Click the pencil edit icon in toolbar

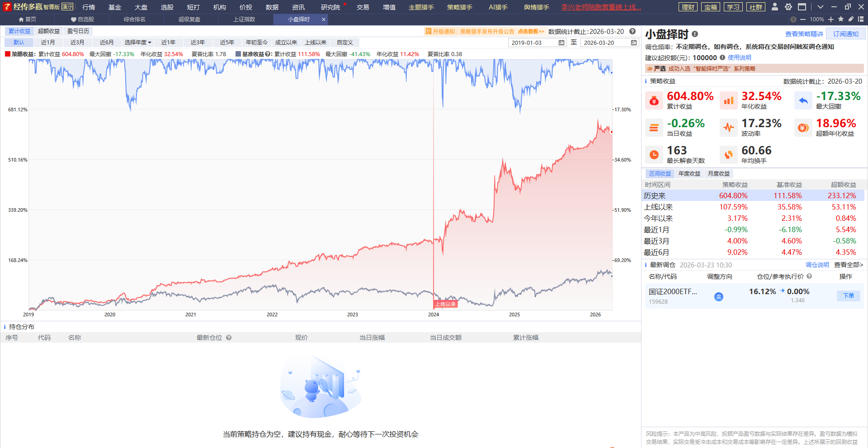click(851, 19)
